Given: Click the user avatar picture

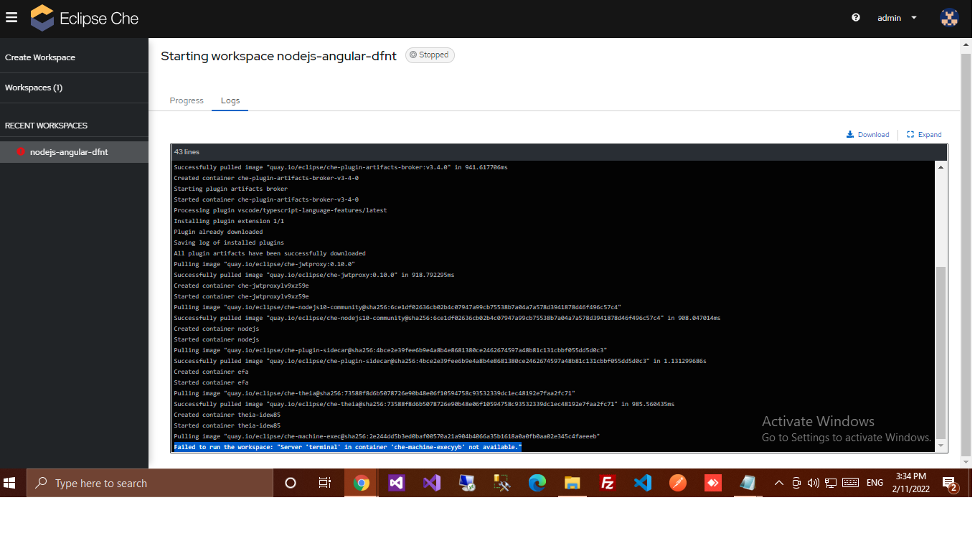Looking at the screenshot, I should click(949, 18).
